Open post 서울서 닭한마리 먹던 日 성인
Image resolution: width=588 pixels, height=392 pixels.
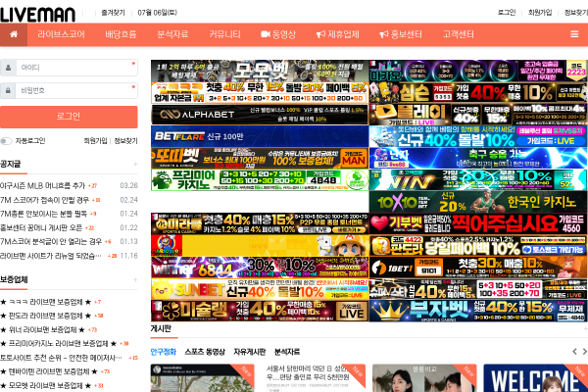[x=308, y=372]
